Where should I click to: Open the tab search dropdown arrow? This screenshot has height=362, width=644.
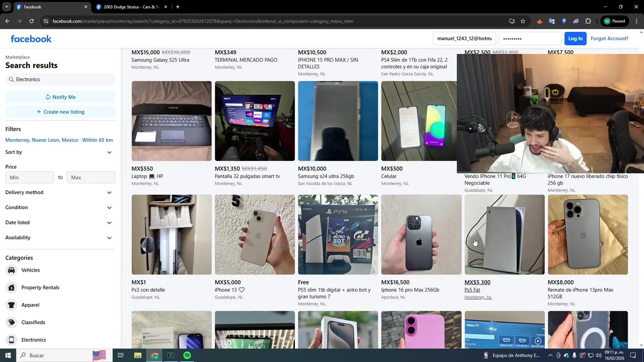pos(7,7)
